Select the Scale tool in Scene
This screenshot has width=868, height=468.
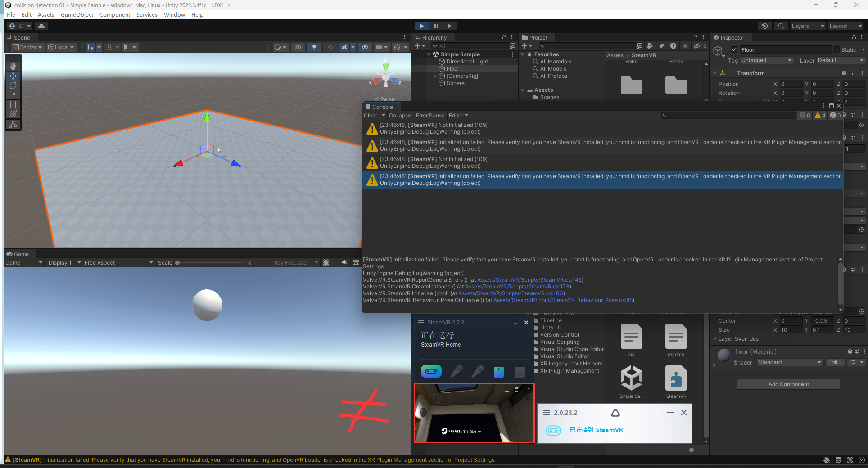tap(13, 95)
